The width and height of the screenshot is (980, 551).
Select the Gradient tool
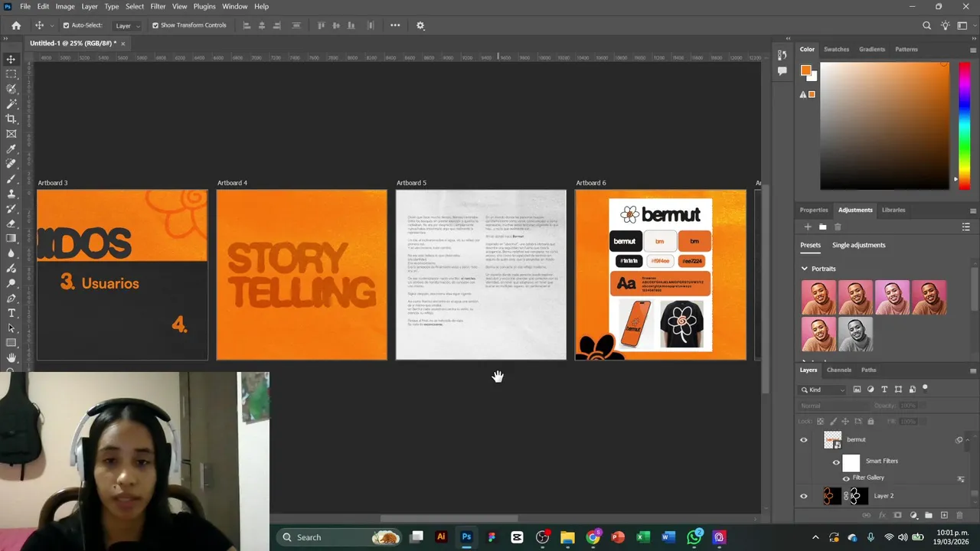coord(11,238)
